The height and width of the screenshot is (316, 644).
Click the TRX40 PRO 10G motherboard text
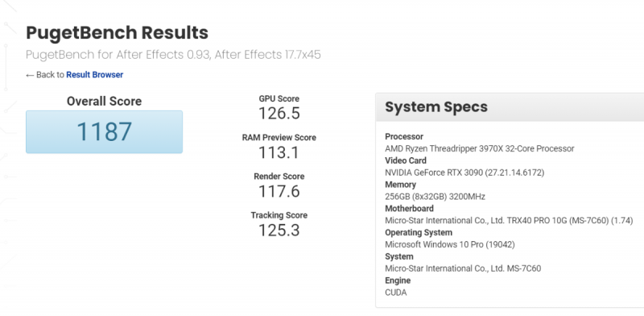pyautogui.click(x=509, y=221)
